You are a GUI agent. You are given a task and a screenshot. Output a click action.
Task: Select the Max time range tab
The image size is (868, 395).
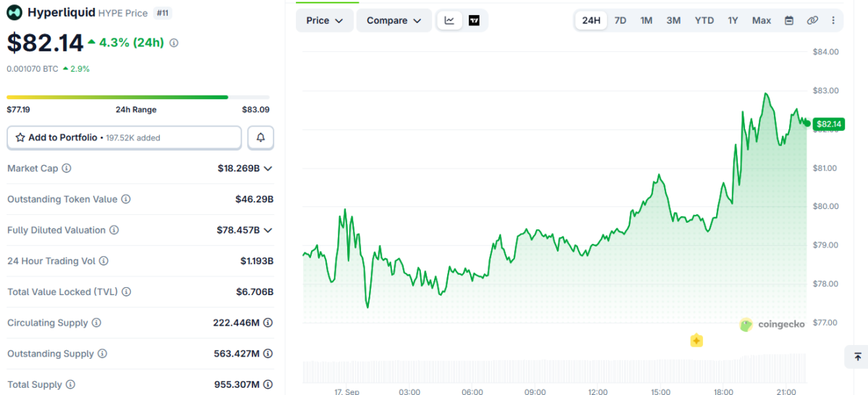(762, 20)
